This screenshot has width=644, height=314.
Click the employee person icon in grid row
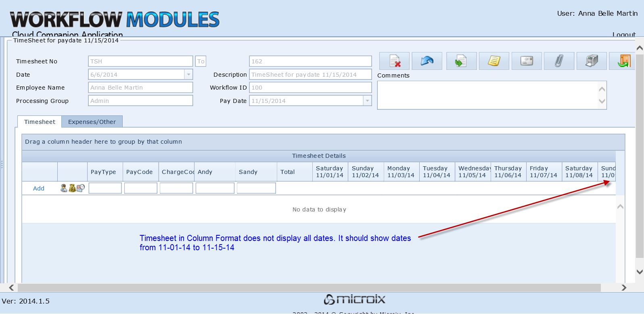pos(64,188)
